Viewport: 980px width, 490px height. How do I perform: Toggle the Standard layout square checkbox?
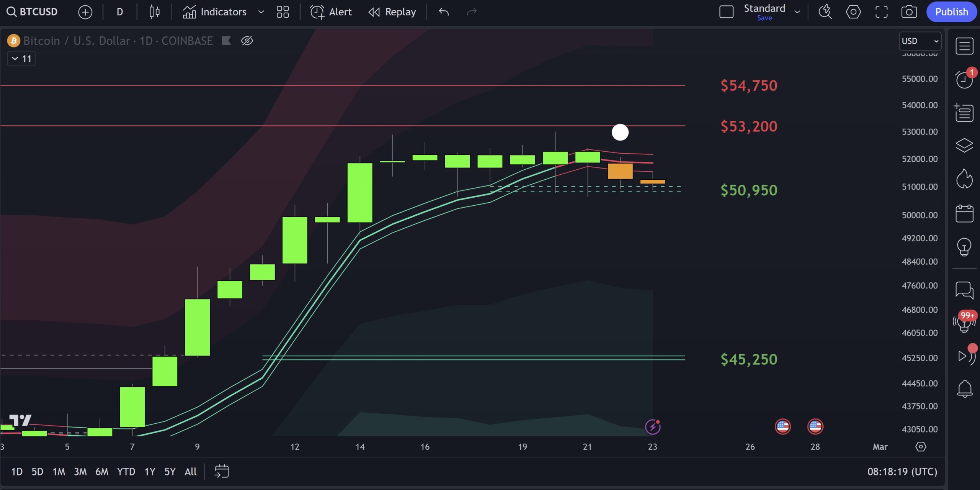coord(726,12)
